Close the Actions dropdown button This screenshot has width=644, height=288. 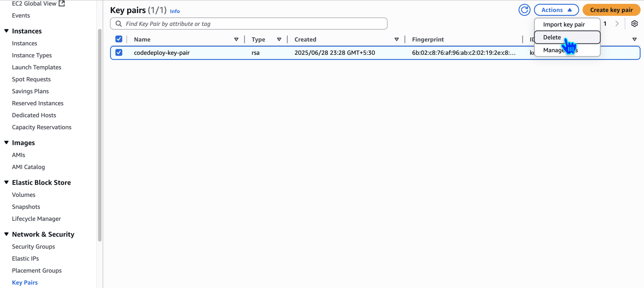point(556,10)
